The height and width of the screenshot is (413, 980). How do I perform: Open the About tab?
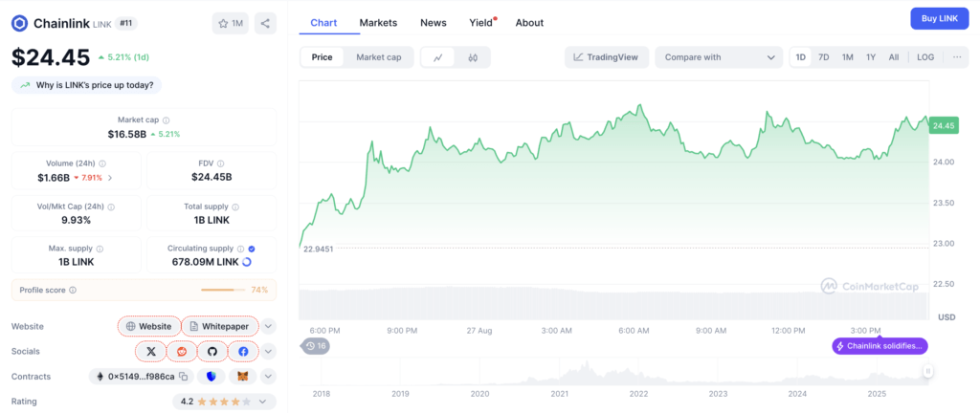(529, 22)
